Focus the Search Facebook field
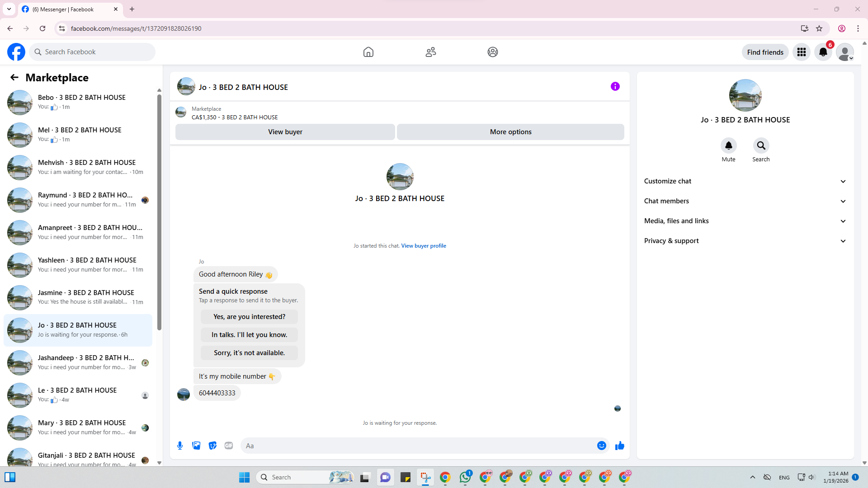Image resolution: width=868 pixels, height=488 pixels. pos(92,52)
